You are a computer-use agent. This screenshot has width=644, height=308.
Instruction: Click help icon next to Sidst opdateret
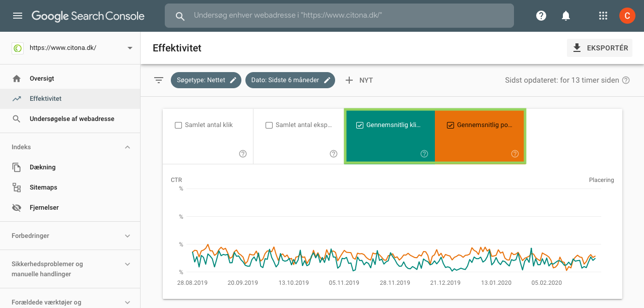[626, 80]
